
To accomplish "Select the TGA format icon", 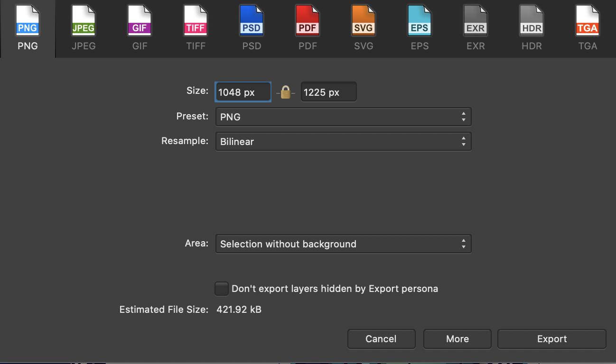I will (588, 22).
